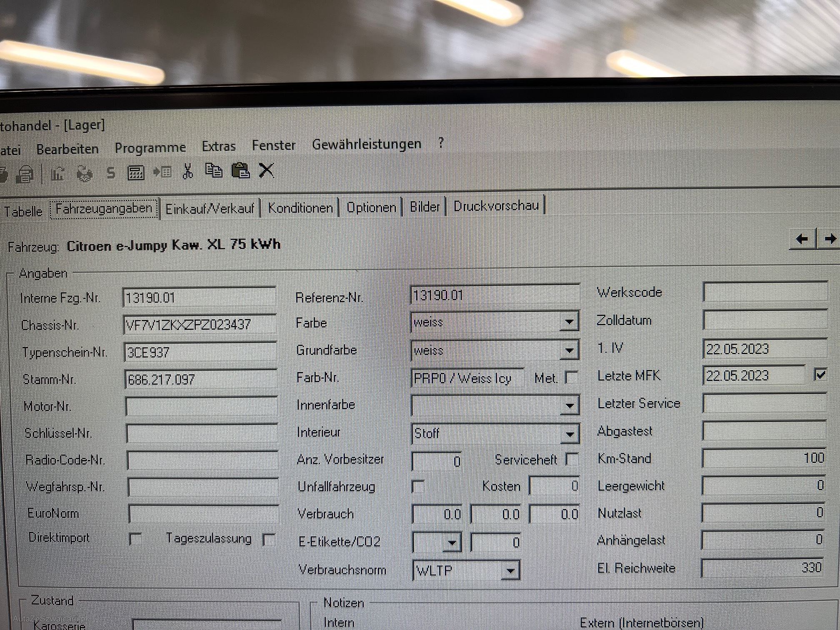Go to next vehicle with right arrow
The image size is (840, 630).
coord(830,238)
